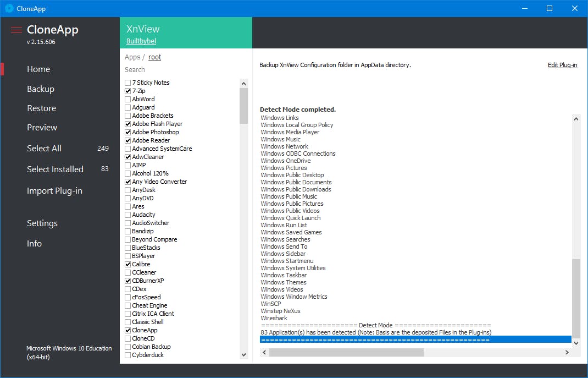This screenshot has height=378, width=588.
Task: Follow the Builtbybel link
Action: click(141, 41)
